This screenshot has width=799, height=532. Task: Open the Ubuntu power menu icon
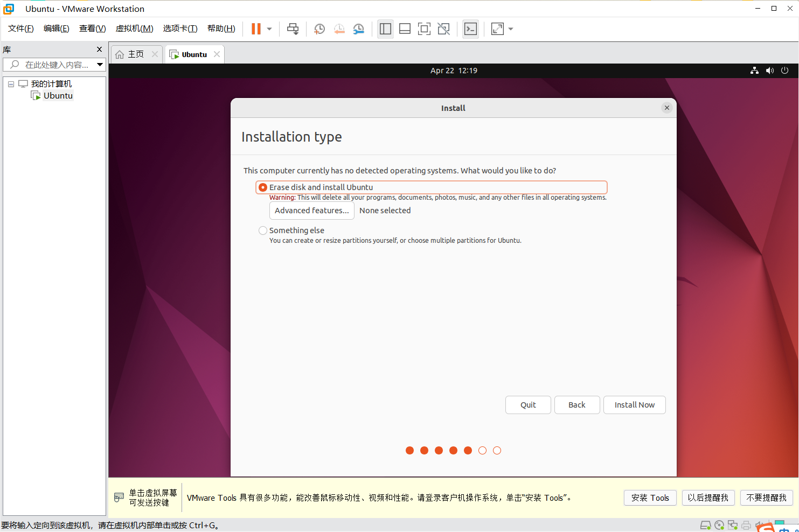point(784,71)
